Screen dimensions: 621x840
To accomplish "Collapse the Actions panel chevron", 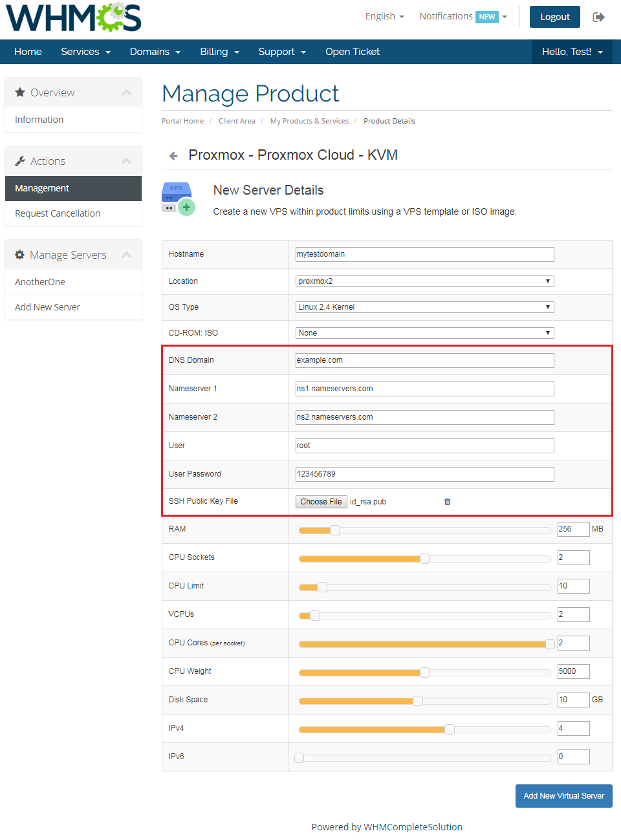I will point(127,161).
